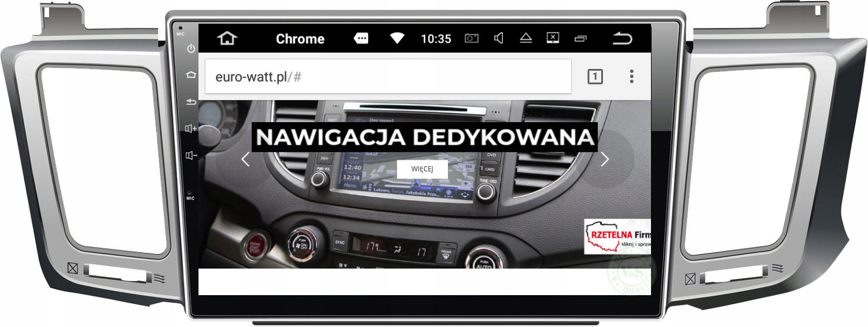Click the WIĘCEJ button
The height and width of the screenshot is (327, 868).
coord(422,169)
